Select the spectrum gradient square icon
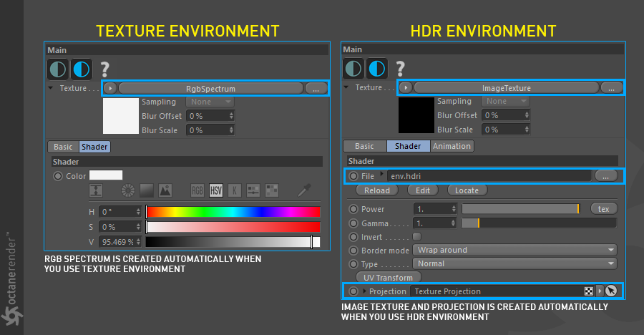 (x=147, y=190)
